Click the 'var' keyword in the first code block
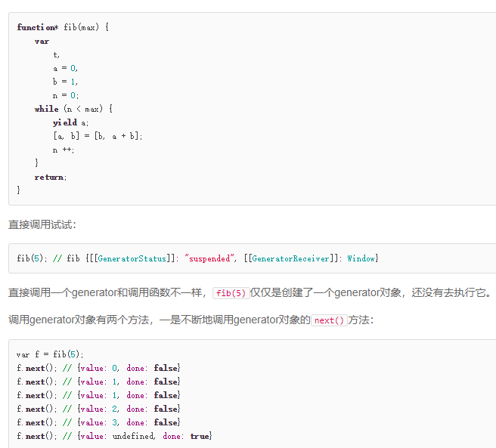The image size is (496, 448). [x=42, y=41]
